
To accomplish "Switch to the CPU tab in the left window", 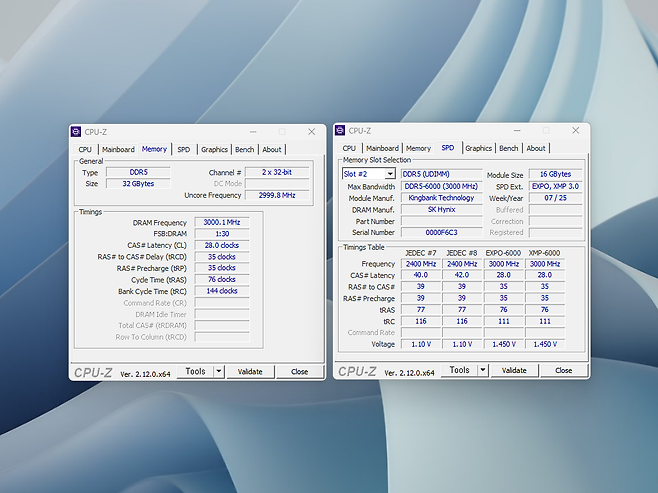I will click(x=86, y=150).
